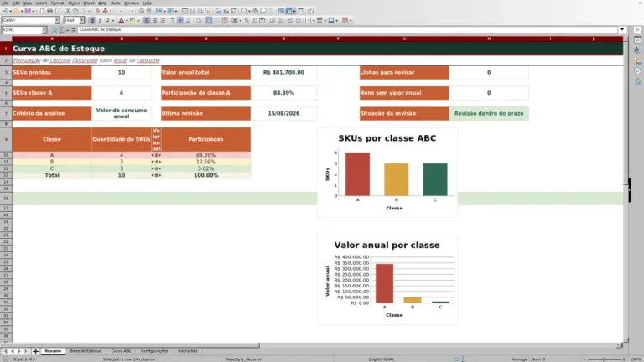This screenshot has height=362, width=644.
Task: Toggle Center Vertically alignment
Action: click(180, 20)
